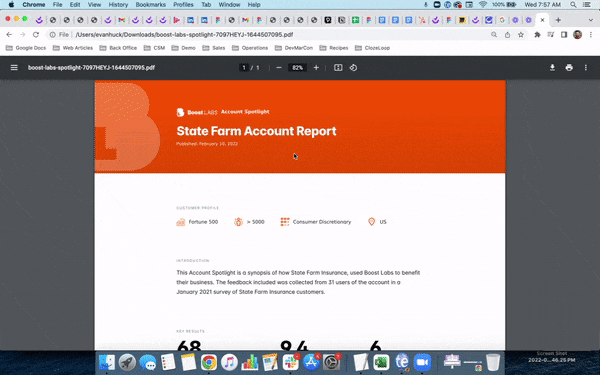The width and height of the screenshot is (600, 375).
Task: Open Messages from the dock
Action: (x=148, y=362)
